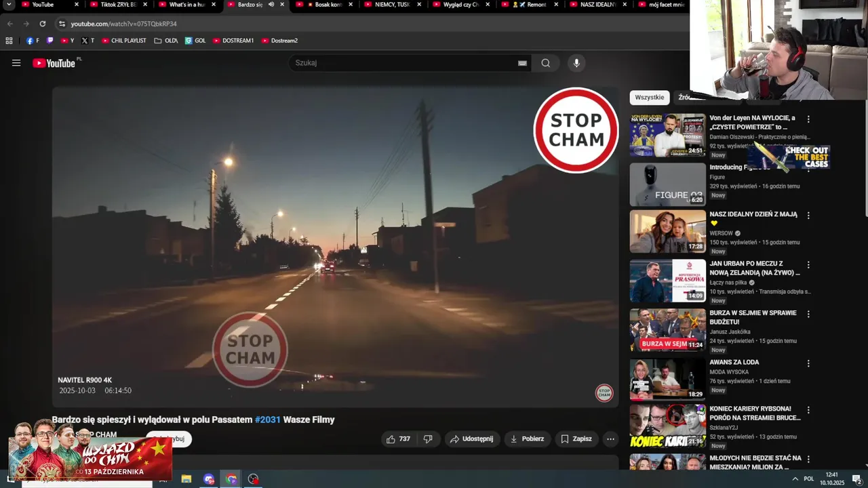Download the video with Pobierz
868x488 pixels.
click(x=527, y=439)
